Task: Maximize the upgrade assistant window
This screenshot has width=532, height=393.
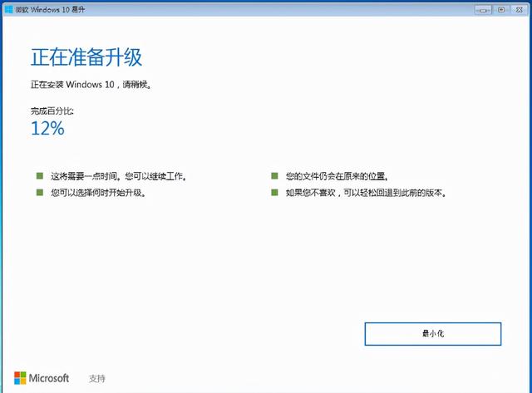Action: (501, 10)
